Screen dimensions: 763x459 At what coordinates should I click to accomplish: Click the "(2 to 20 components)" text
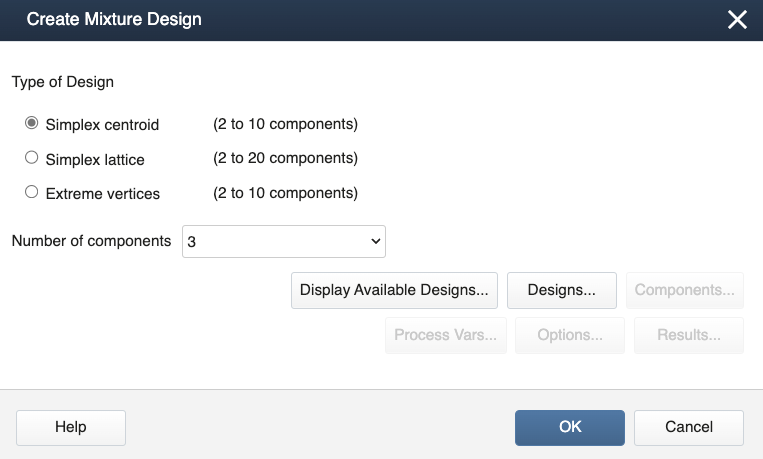[285, 158]
